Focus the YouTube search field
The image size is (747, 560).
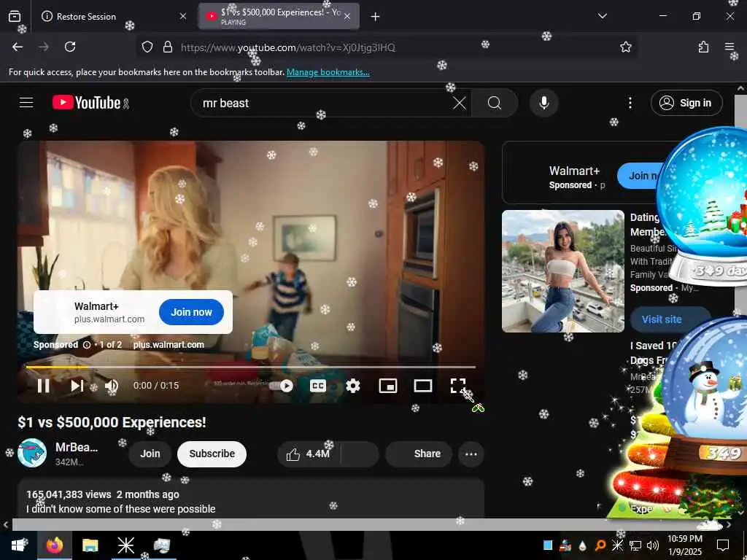click(x=324, y=103)
